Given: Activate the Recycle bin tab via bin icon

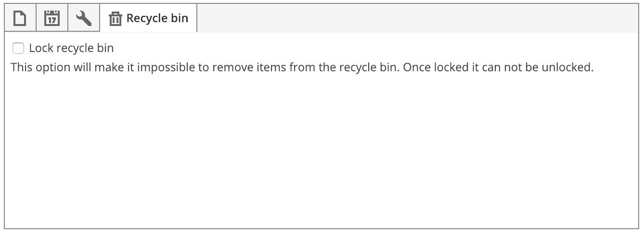Looking at the screenshot, I should click(116, 19).
